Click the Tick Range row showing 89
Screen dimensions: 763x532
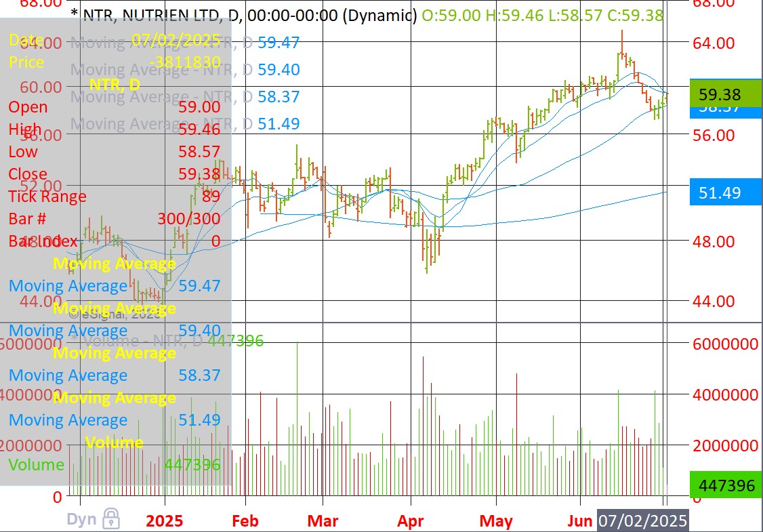click(115, 196)
